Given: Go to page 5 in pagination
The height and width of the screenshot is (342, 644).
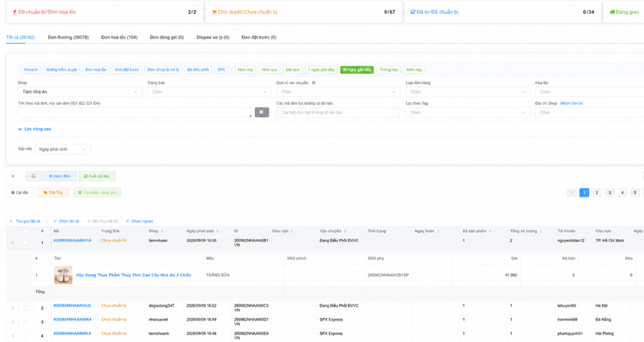Looking at the screenshot, I should click(635, 192).
